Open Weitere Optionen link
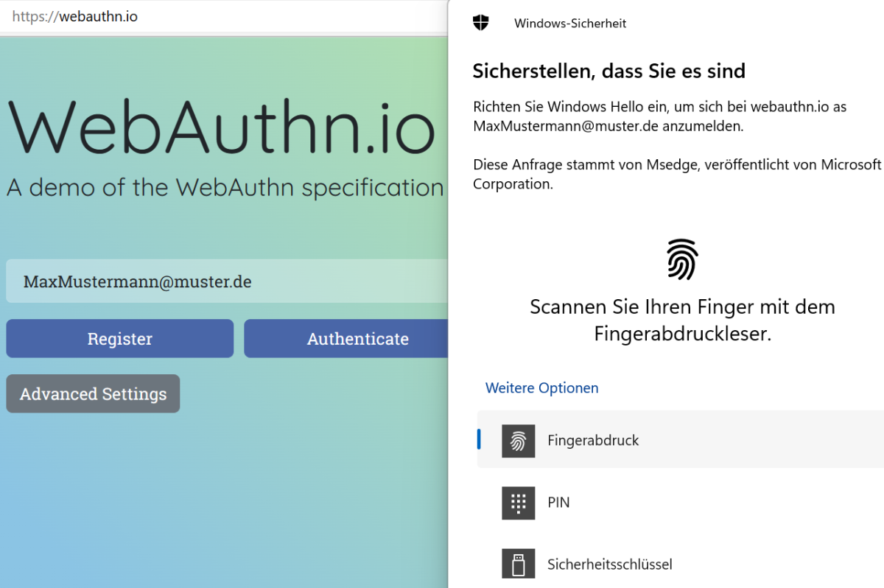884x588 pixels. coord(542,388)
